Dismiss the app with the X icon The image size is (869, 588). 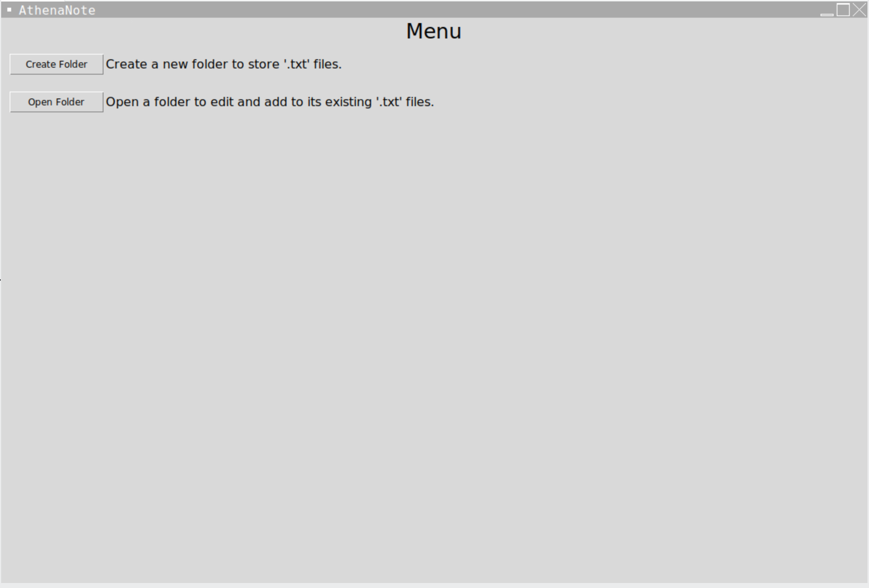click(x=860, y=10)
